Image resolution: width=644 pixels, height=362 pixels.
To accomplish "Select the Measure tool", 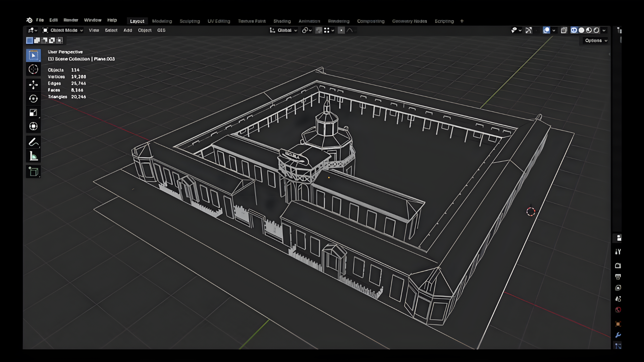I will tap(33, 156).
